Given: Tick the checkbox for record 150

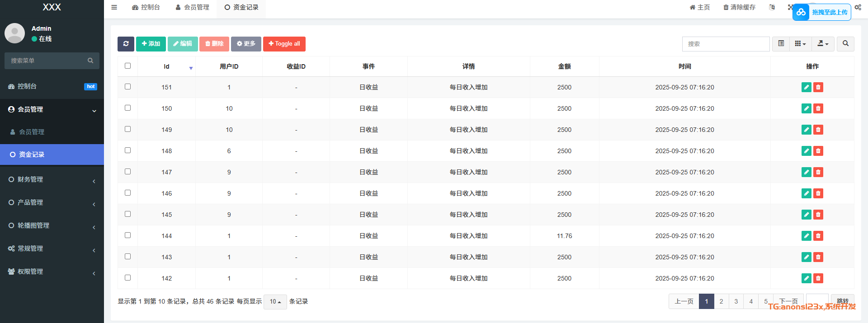Looking at the screenshot, I should pyautogui.click(x=127, y=108).
